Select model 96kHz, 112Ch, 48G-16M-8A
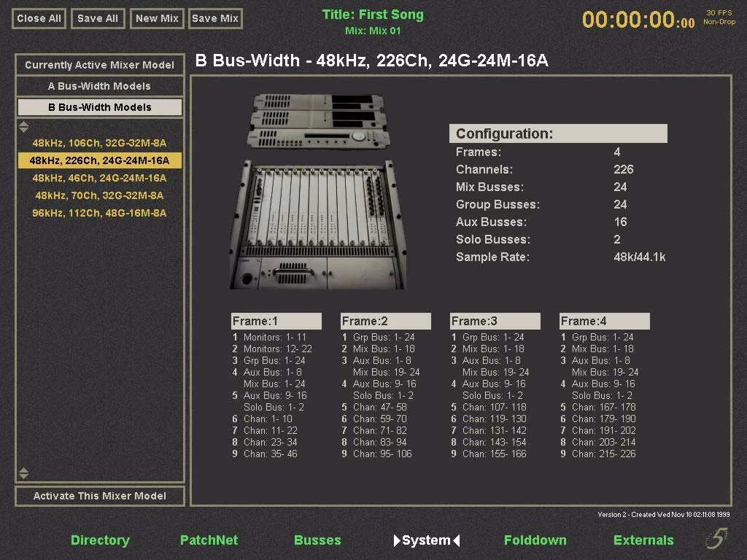The image size is (747, 560). click(99, 213)
